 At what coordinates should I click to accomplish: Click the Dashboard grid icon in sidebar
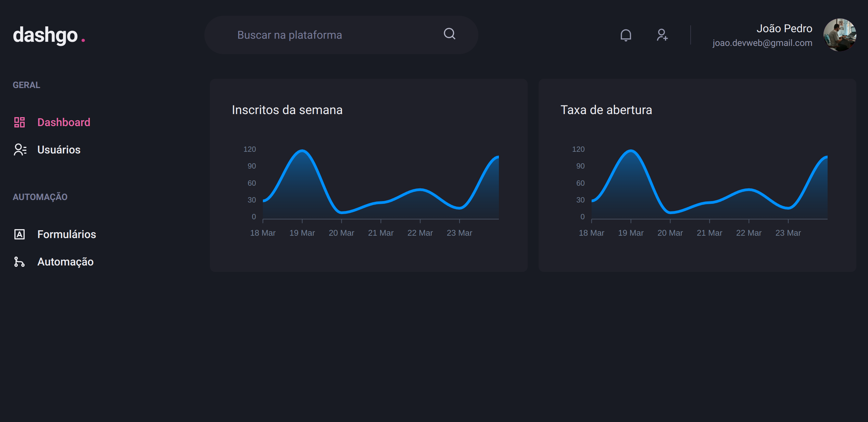click(x=20, y=122)
